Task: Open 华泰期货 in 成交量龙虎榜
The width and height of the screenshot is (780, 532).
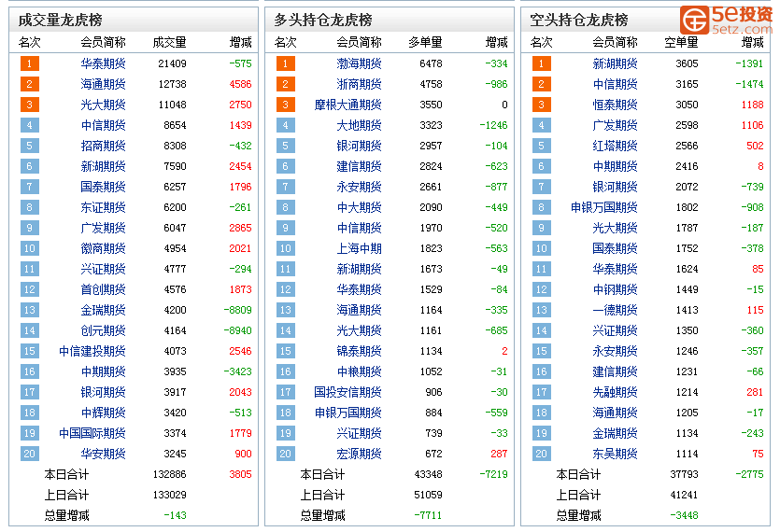Action: tap(103, 63)
